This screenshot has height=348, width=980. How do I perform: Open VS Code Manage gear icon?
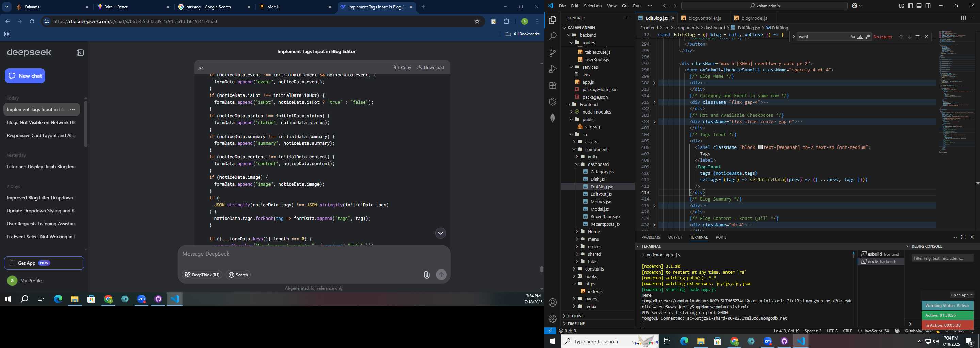pyautogui.click(x=552, y=319)
